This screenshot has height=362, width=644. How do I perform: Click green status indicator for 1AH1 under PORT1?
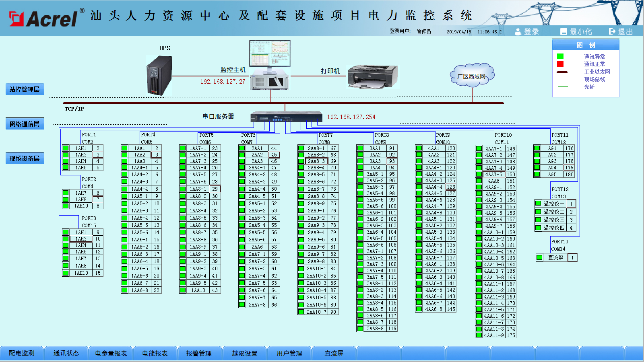tap(66, 148)
